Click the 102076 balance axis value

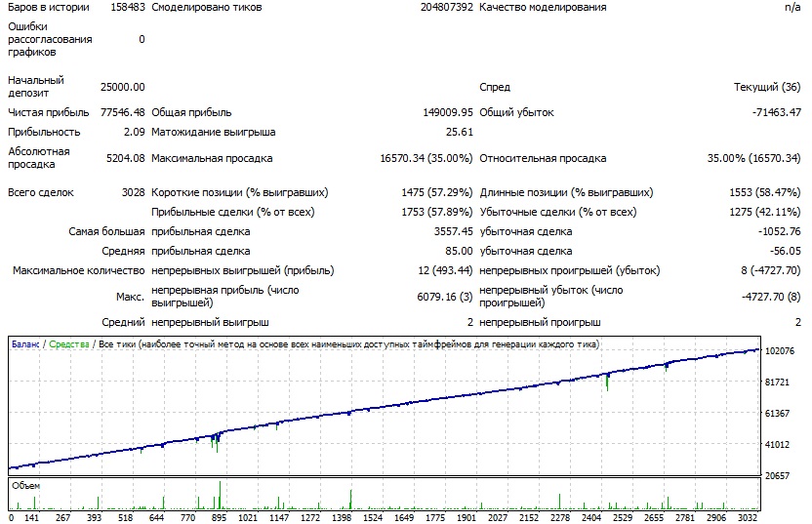pos(780,351)
